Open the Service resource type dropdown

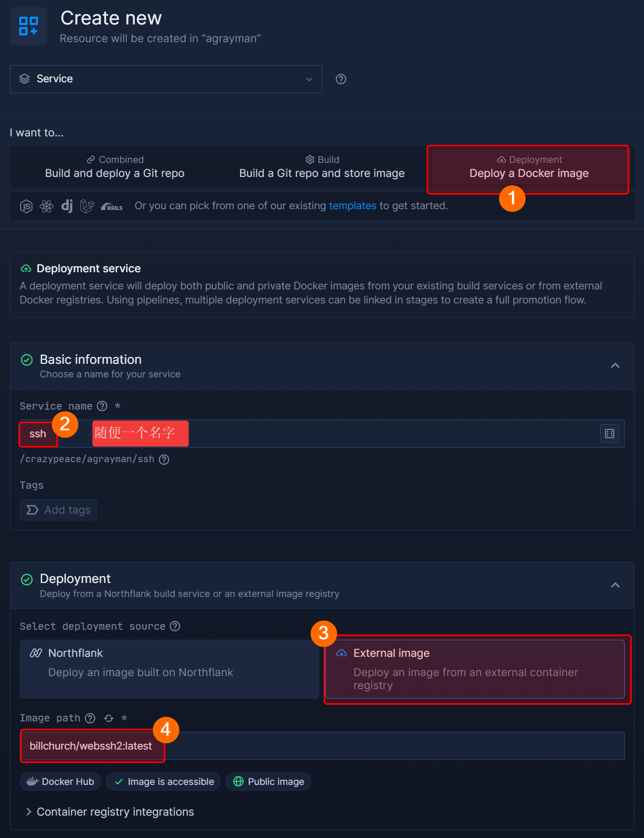[x=166, y=79]
